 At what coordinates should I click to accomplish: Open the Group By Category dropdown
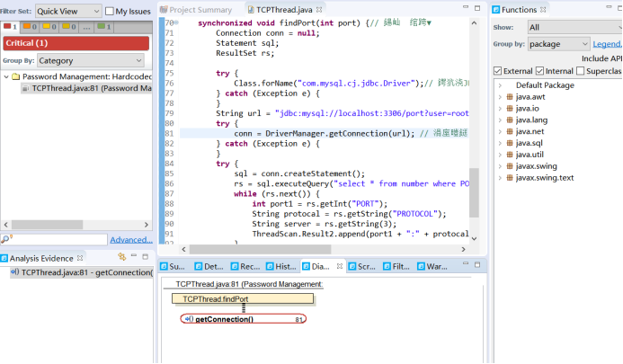tap(91, 60)
